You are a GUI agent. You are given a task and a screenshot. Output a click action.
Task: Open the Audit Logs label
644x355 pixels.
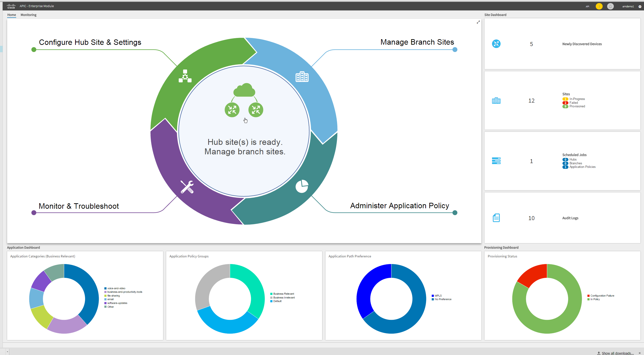(570, 218)
